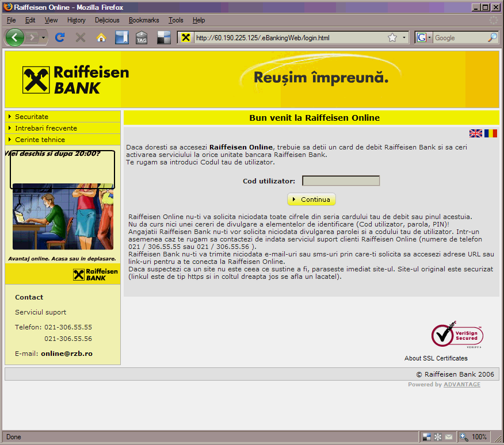Click the stop loading X icon
Screen dimensions: 504x445
(x=81, y=37)
